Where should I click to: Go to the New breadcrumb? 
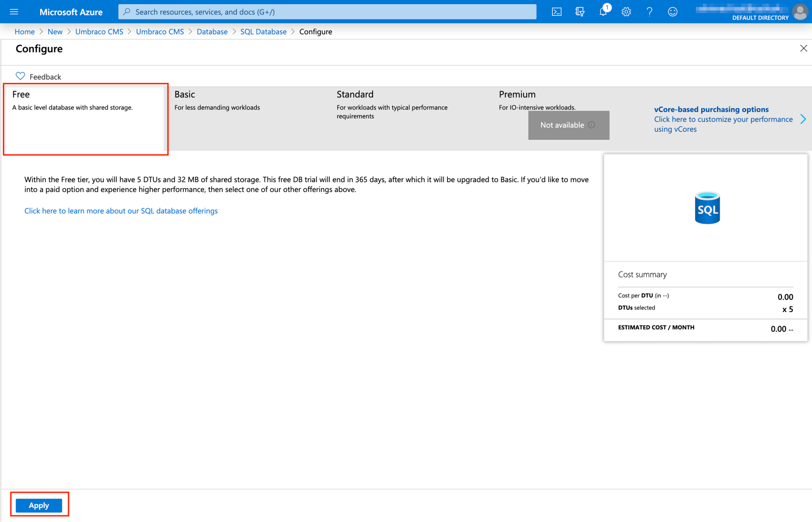[55, 31]
